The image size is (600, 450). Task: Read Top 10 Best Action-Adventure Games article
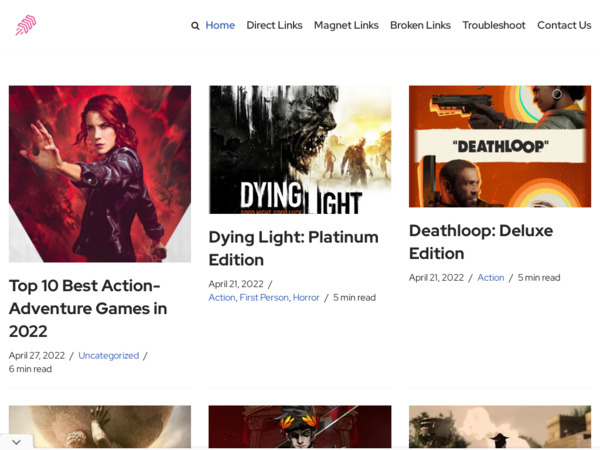tap(88, 308)
